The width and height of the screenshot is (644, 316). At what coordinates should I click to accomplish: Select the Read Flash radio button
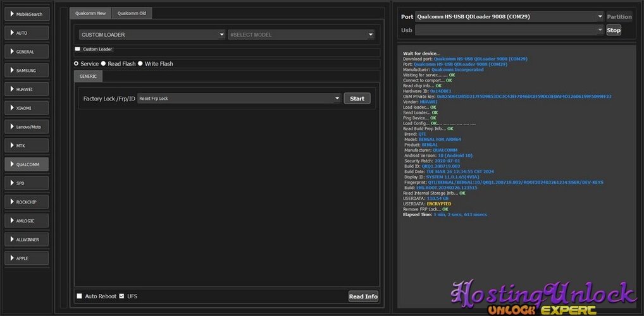point(104,64)
